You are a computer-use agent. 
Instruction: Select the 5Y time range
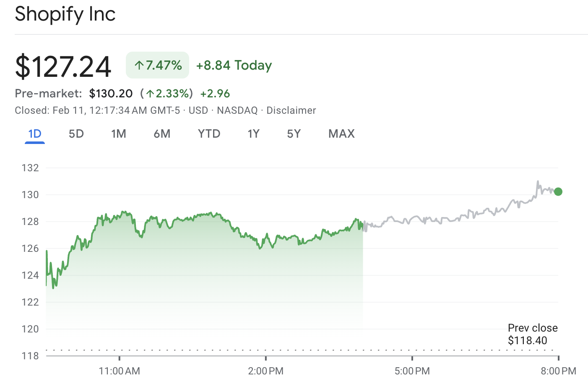(x=294, y=133)
